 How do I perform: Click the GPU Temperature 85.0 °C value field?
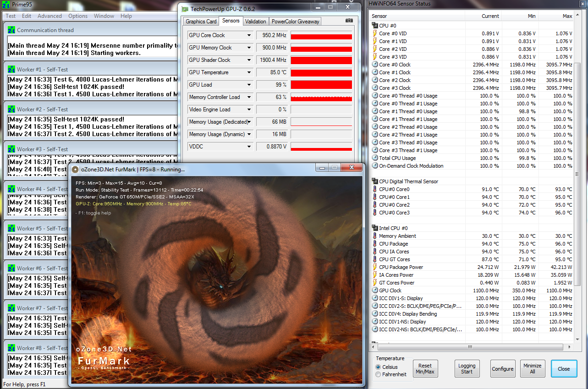pyautogui.click(x=272, y=72)
